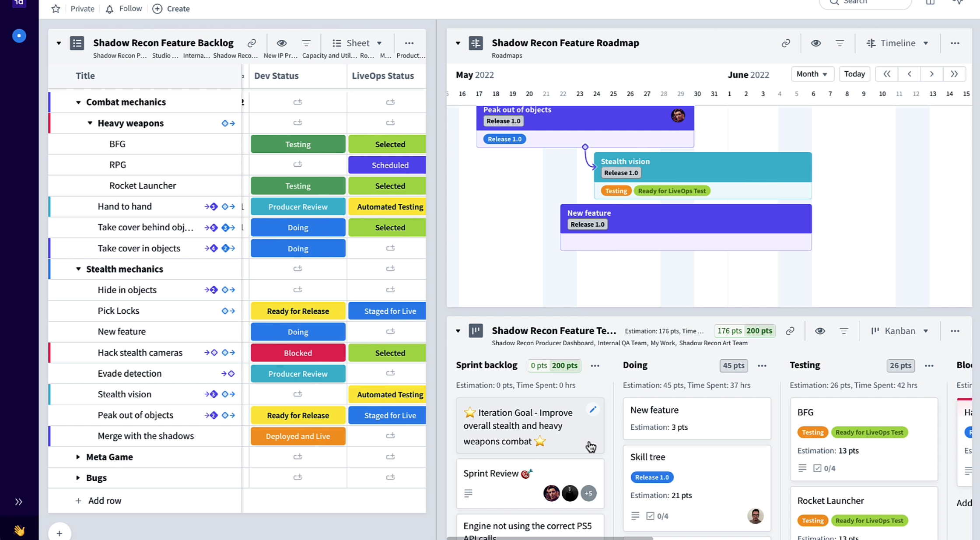Click the Today button on the Roadmap
This screenshot has height=540, width=980.
[854, 74]
